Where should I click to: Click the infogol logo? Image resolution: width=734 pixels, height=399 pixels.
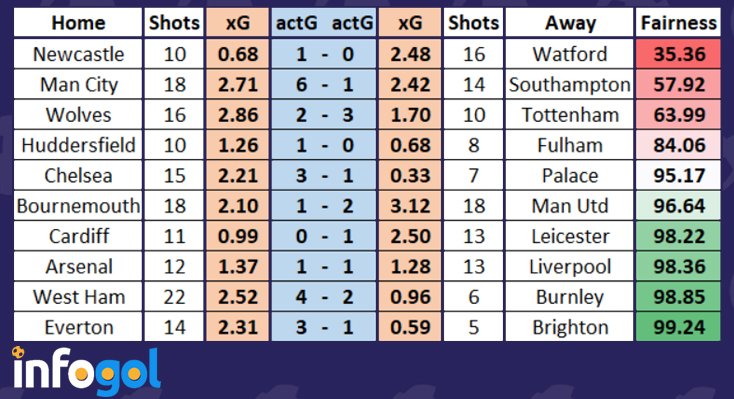pyautogui.click(x=87, y=371)
